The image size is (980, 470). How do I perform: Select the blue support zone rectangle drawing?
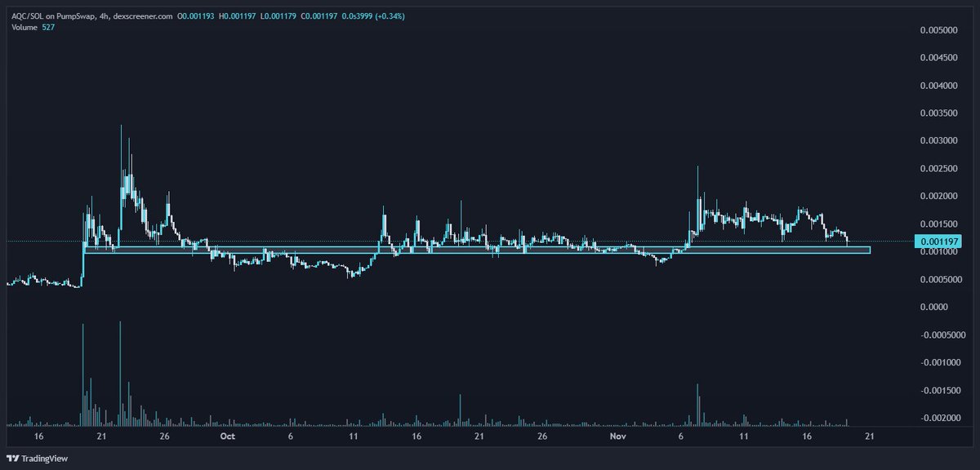[477, 250]
